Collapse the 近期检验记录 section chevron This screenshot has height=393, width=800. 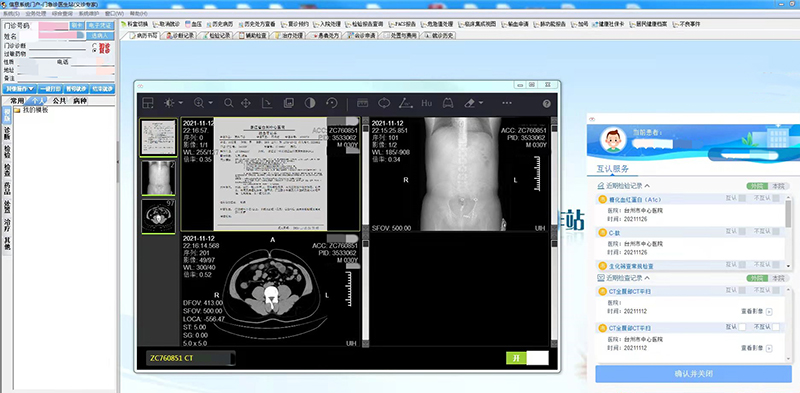click(647, 186)
